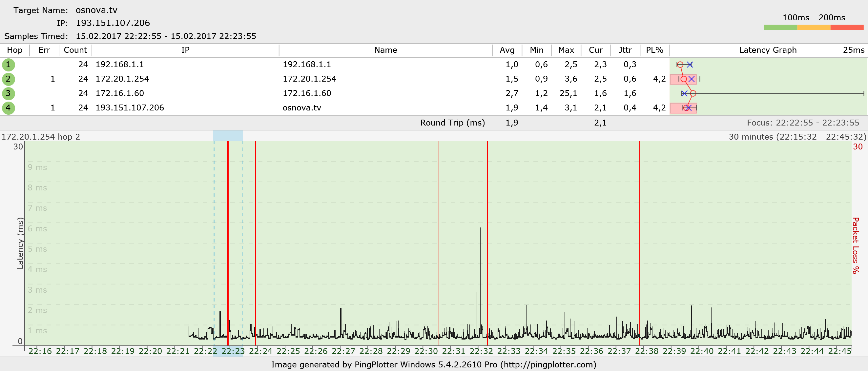Click the green hop 1 circle icon
Screen dimensions: 868x371
coord(8,65)
